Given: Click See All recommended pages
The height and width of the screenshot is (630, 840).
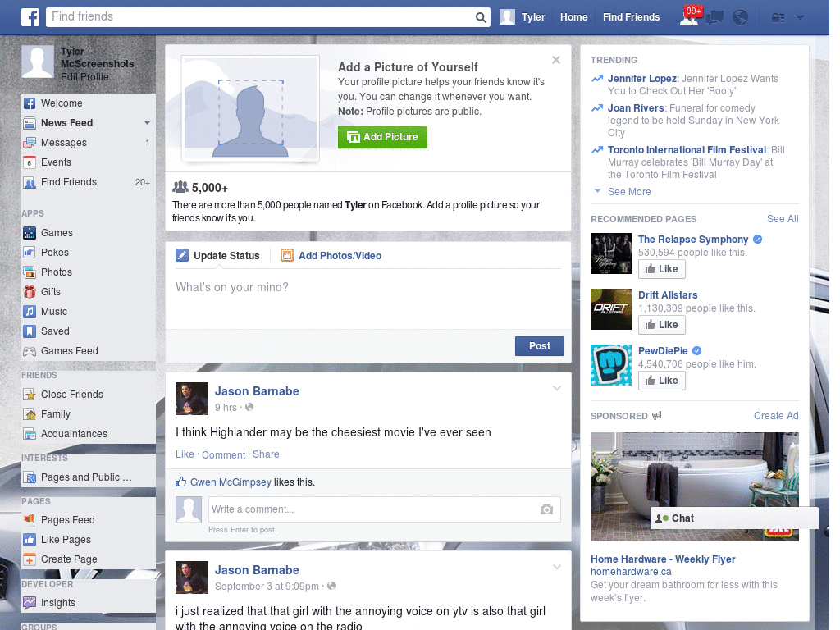Looking at the screenshot, I should point(782,218).
